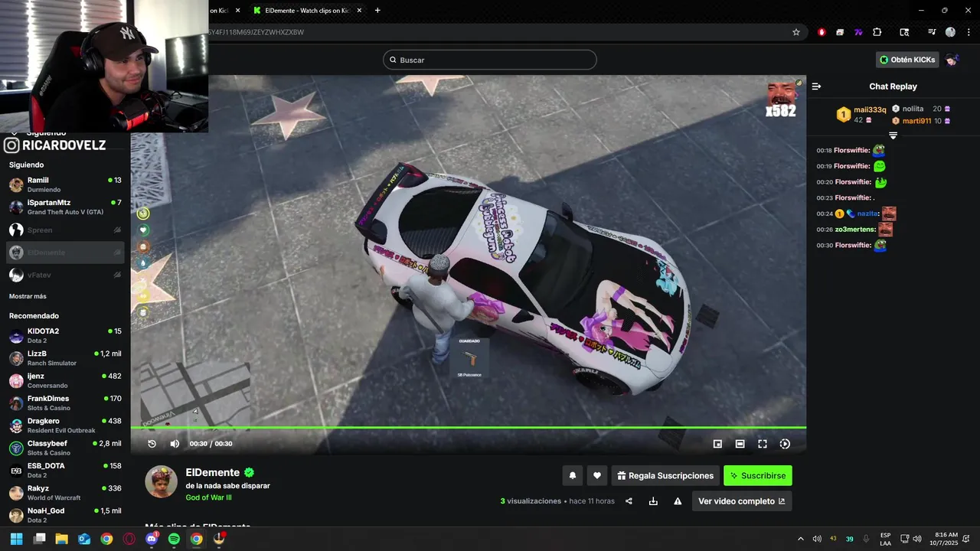
Task: Open the Chrome media controls icon
Action: click(932, 32)
